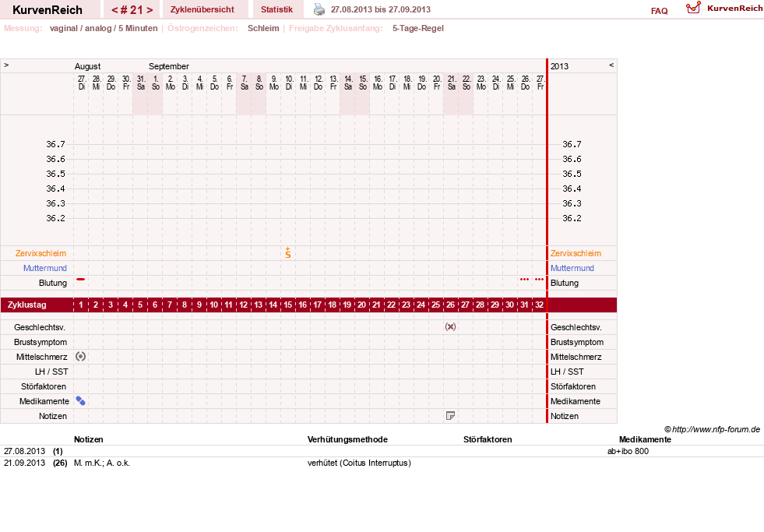Click the date header '1. So' in September
Screen dimensions: 764x532
156,83
